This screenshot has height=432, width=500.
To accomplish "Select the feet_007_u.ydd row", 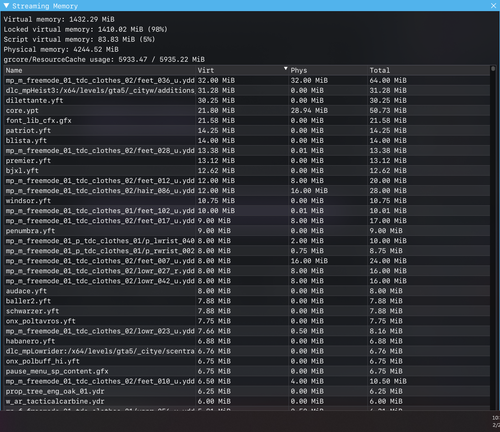I will (247, 261).
